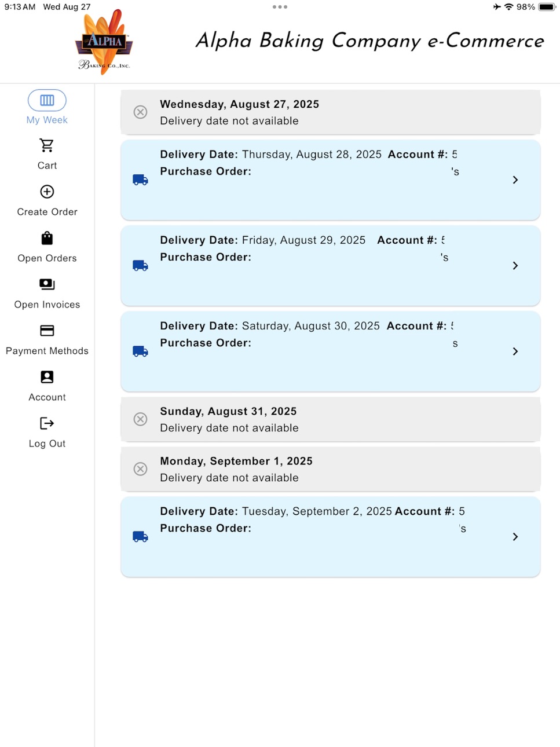Open the Friday, August 29 delivery card
The width and height of the screenshot is (560, 747).
tap(331, 266)
